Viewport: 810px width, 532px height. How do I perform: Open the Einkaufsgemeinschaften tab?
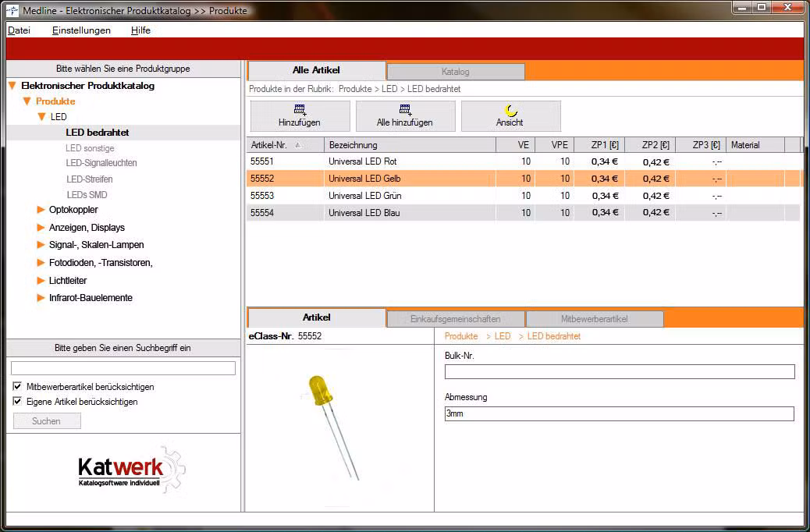[x=455, y=319]
